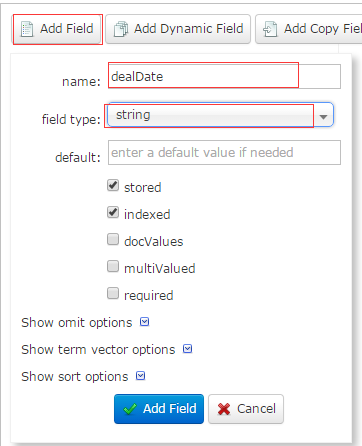
Task: Click the green checkmark icon on Add Field
Action: click(130, 409)
